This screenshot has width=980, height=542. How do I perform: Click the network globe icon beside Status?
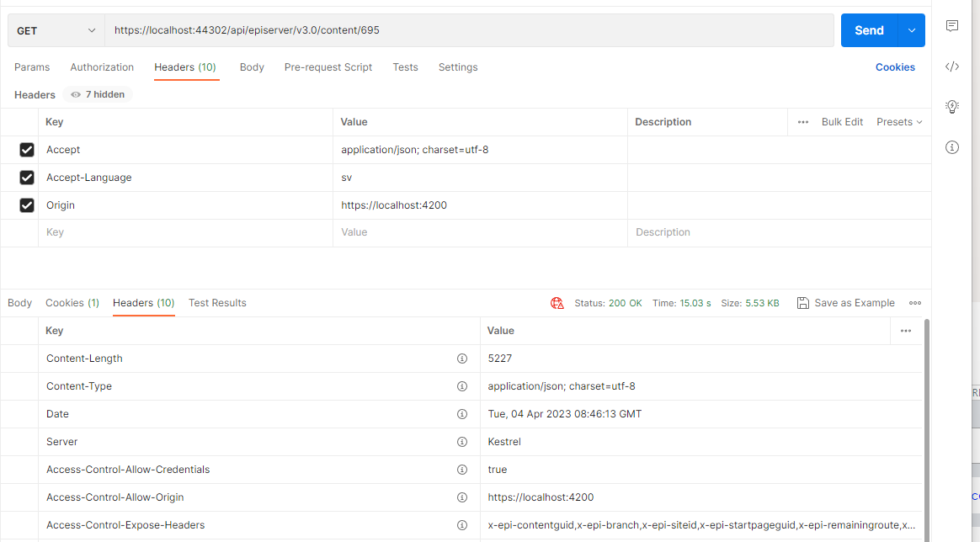tap(557, 303)
